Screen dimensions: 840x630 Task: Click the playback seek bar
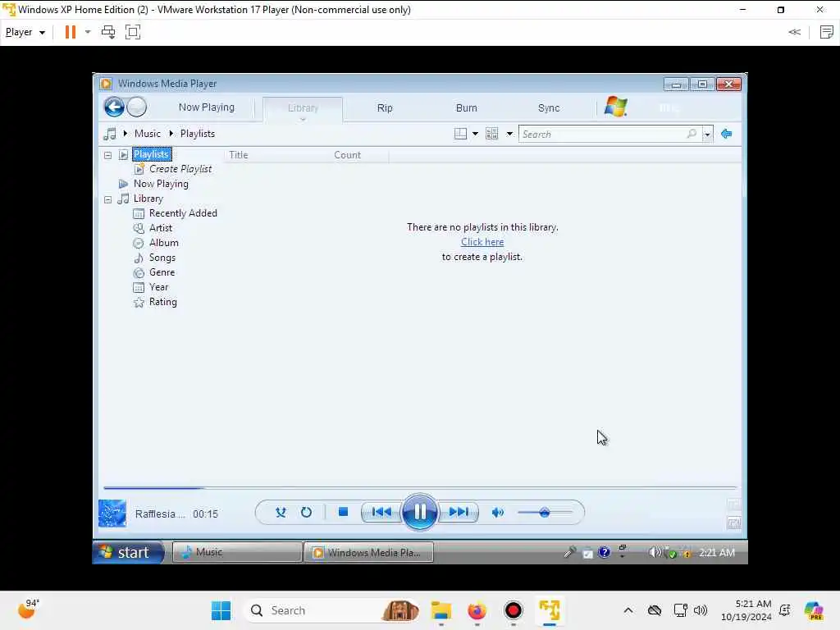pyautogui.click(x=420, y=488)
